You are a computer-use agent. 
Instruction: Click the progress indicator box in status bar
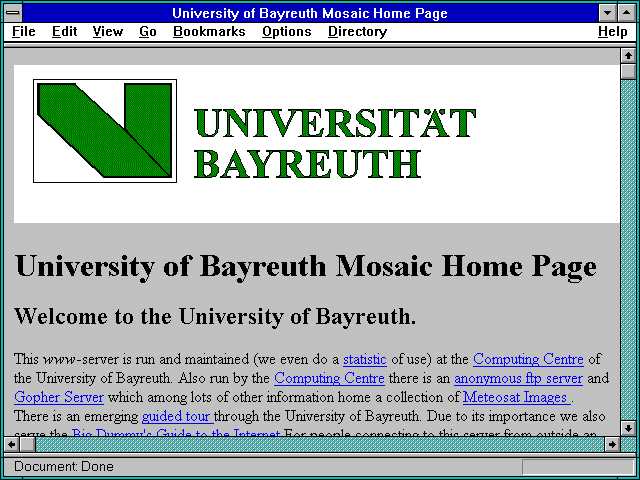578,467
